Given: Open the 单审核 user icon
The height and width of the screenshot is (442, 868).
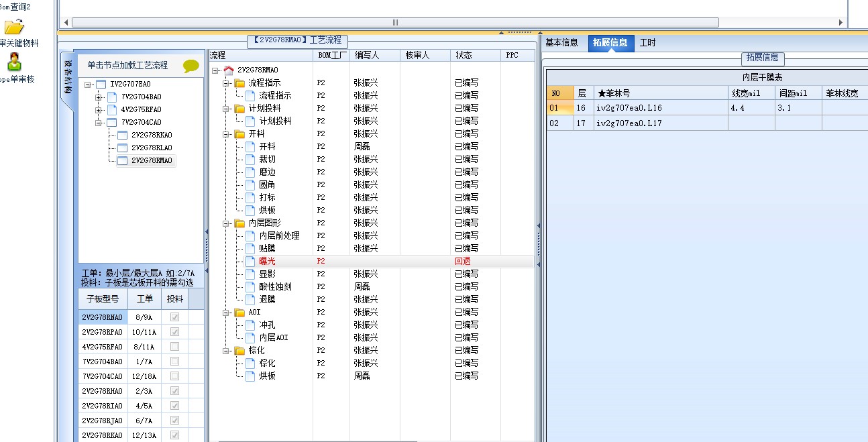Looking at the screenshot, I should (x=14, y=62).
